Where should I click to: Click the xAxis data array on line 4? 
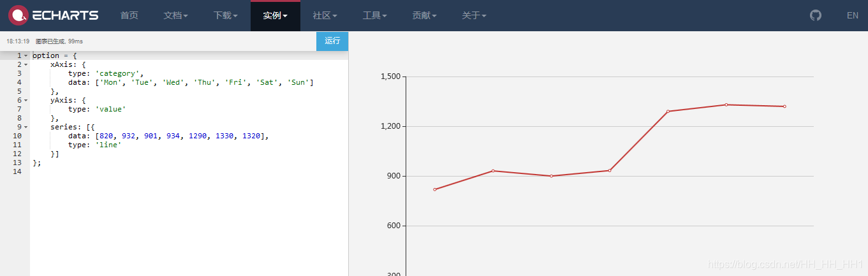pyautogui.click(x=205, y=82)
